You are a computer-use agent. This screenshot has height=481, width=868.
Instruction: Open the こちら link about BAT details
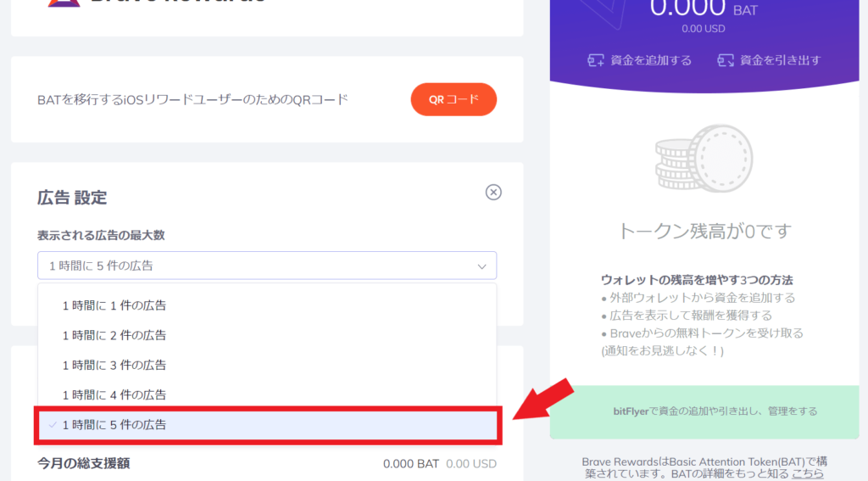tap(807, 474)
